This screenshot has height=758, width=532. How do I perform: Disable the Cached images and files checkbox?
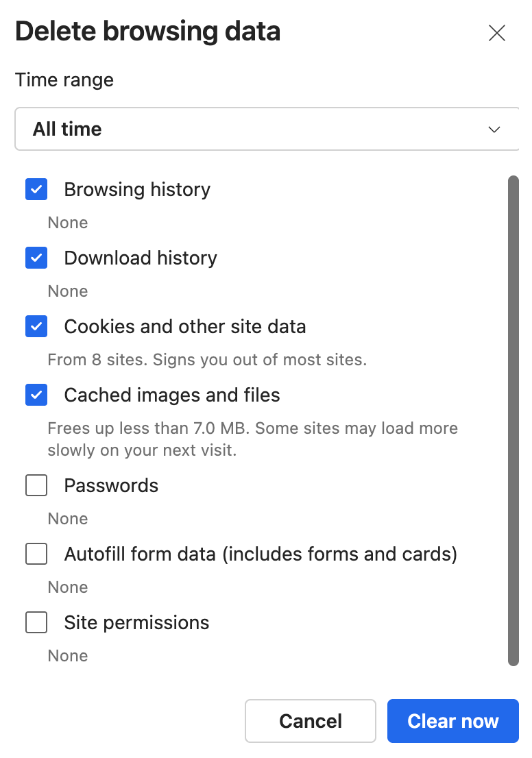pos(36,395)
